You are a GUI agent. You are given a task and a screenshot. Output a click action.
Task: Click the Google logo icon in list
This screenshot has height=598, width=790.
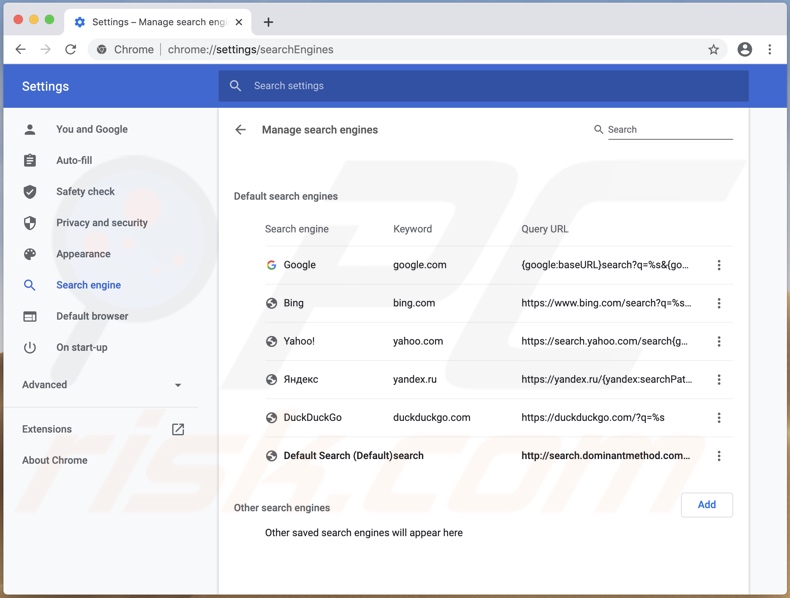(271, 265)
